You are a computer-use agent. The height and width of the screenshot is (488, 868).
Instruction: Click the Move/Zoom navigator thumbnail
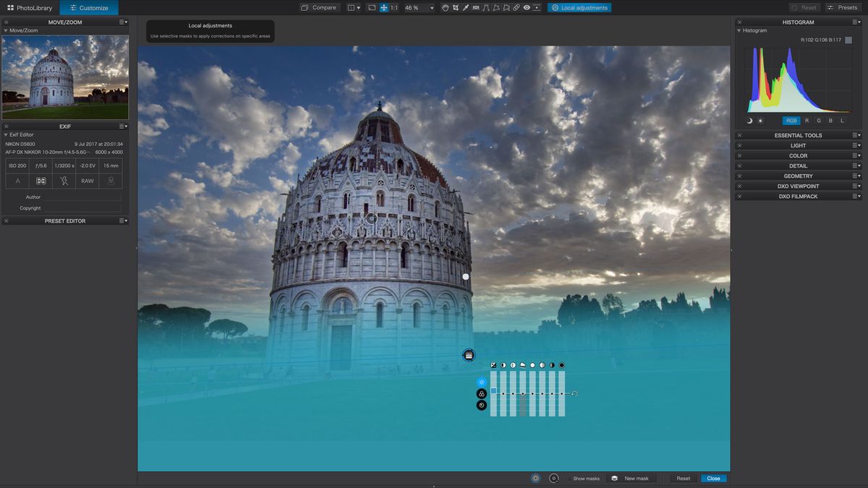(65, 77)
